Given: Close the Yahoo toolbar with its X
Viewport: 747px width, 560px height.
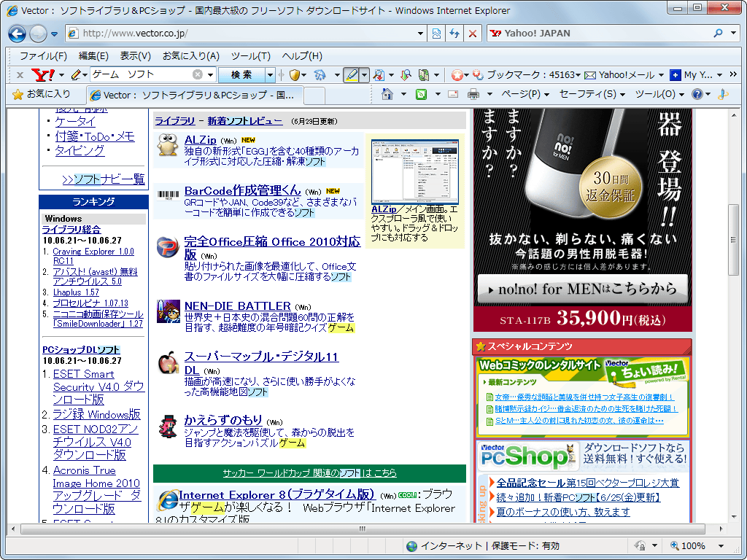Looking at the screenshot, I should click(x=20, y=75).
